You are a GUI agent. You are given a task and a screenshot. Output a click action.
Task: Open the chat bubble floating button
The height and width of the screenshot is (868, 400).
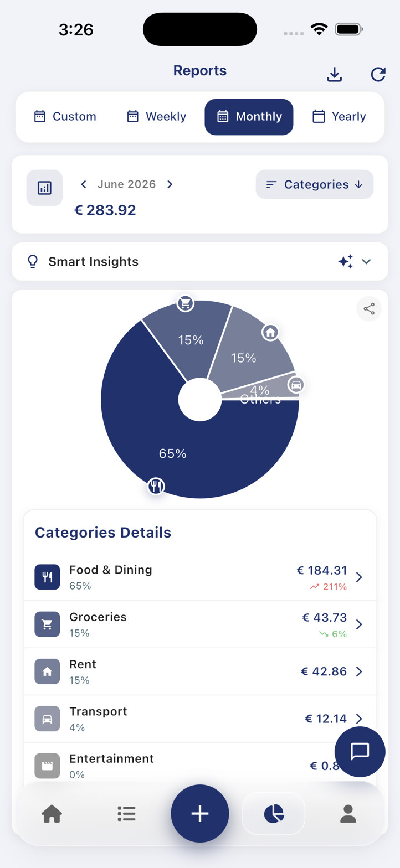pyautogui.click(x=360, y=752)
